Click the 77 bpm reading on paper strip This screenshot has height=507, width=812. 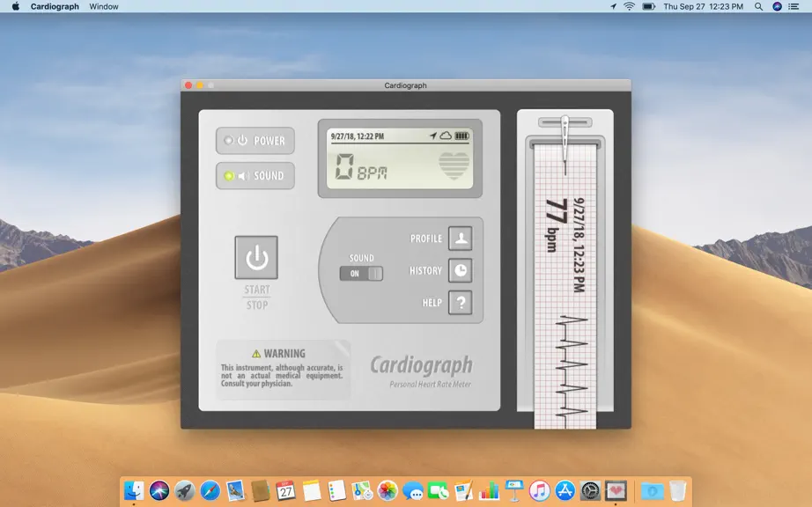[557, 225]
